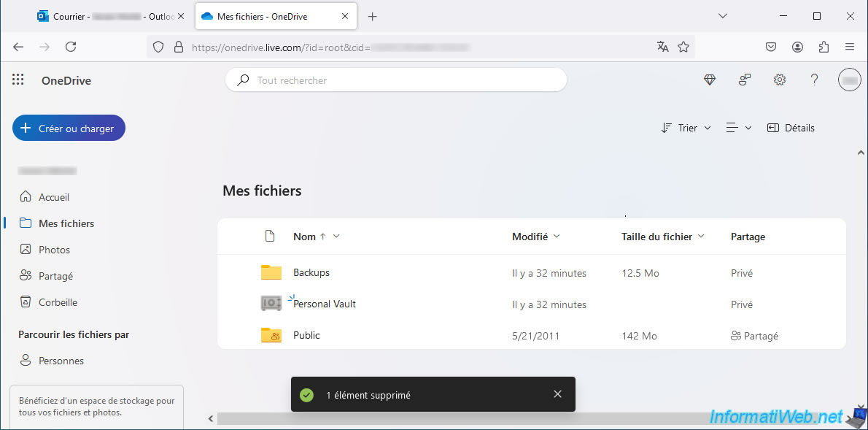Open the Help question mark
This screenshot has height=430, width=868.
[x=814, y=80]
